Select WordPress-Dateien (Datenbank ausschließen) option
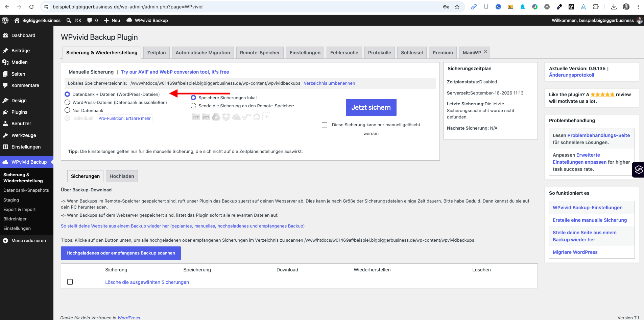The width and height of the screenshot is (644, 320). (67, 102)
